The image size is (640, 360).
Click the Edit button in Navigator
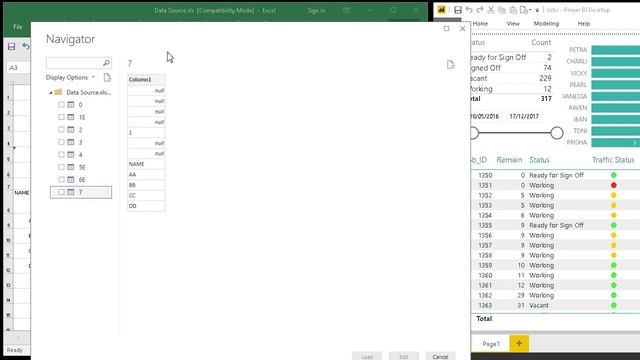(x=403, y=356)
